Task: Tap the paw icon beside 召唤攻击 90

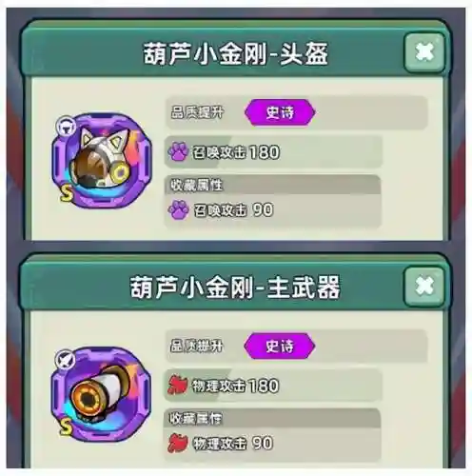Action: [x=178, y=209]
